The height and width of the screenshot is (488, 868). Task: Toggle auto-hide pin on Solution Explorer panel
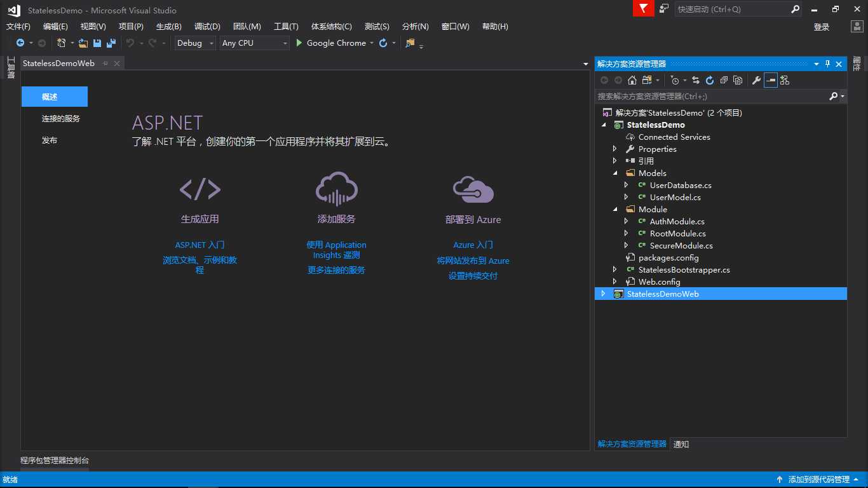pos(828,64)
